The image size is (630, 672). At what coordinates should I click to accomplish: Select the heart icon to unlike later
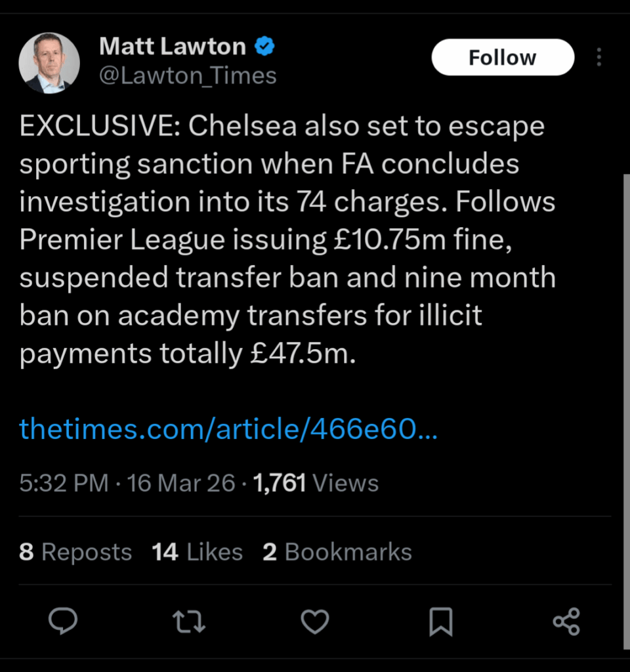tap(314, 622)
